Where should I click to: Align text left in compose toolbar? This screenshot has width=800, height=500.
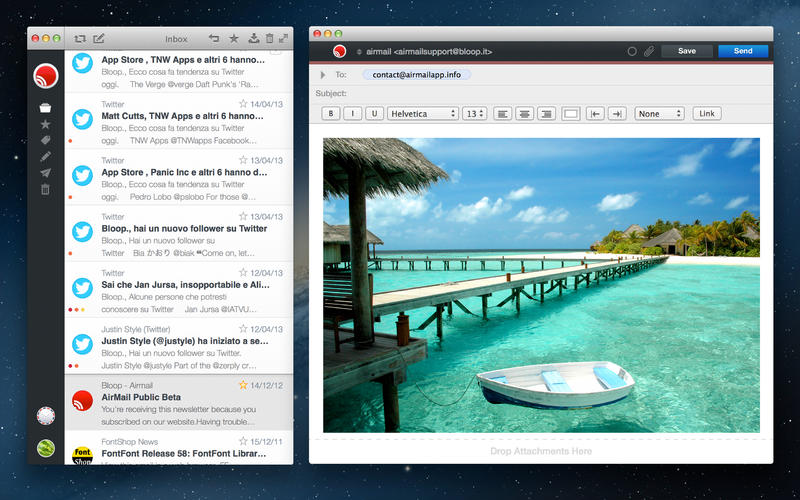[x=502, y=114]
